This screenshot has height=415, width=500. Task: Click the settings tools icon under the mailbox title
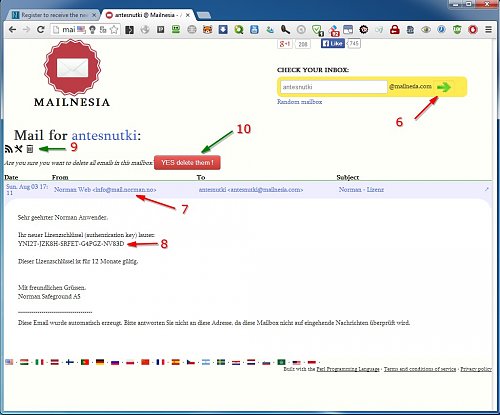pyautogui.click(x=19, y=149)
